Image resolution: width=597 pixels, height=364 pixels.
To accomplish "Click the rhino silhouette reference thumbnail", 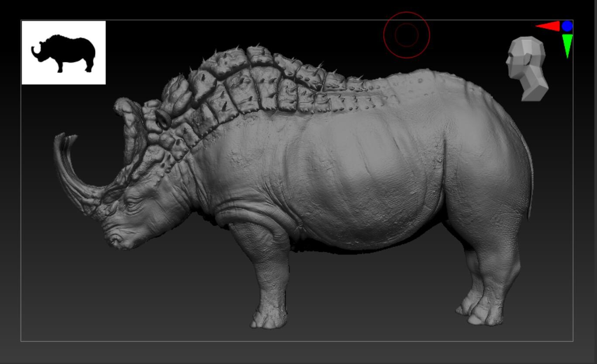I will (65, 51).
